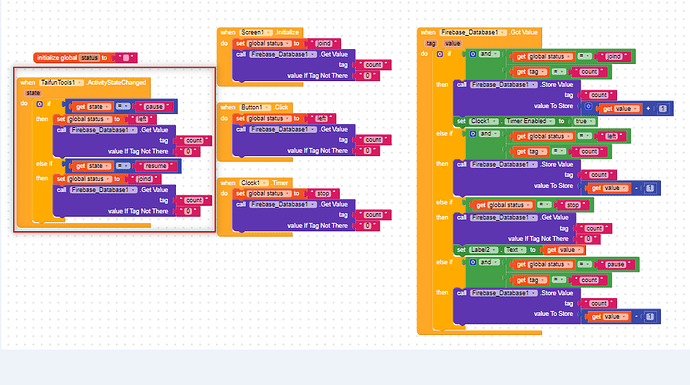The height and width of the screenshot is (385, 690).
Task: Edit the 'joind' text in Screen1.Initialize block
Action: coord(323,43)
